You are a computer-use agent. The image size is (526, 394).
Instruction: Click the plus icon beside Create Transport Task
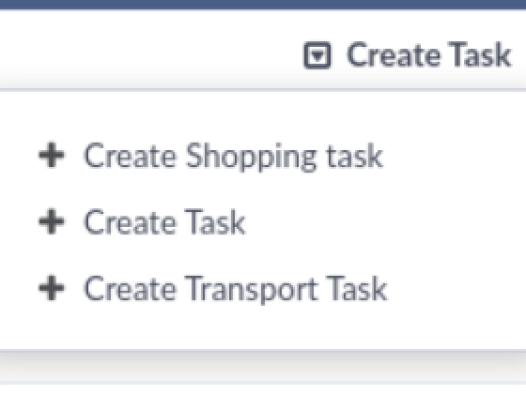pyautogui.click(x=51, y=288)
